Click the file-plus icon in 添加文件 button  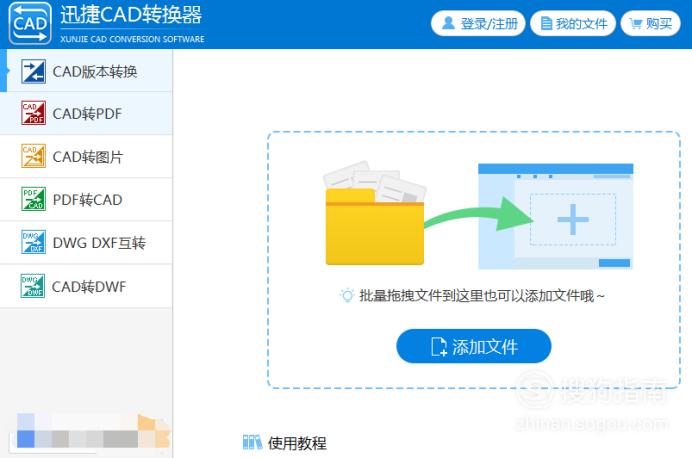coord(439,346)
